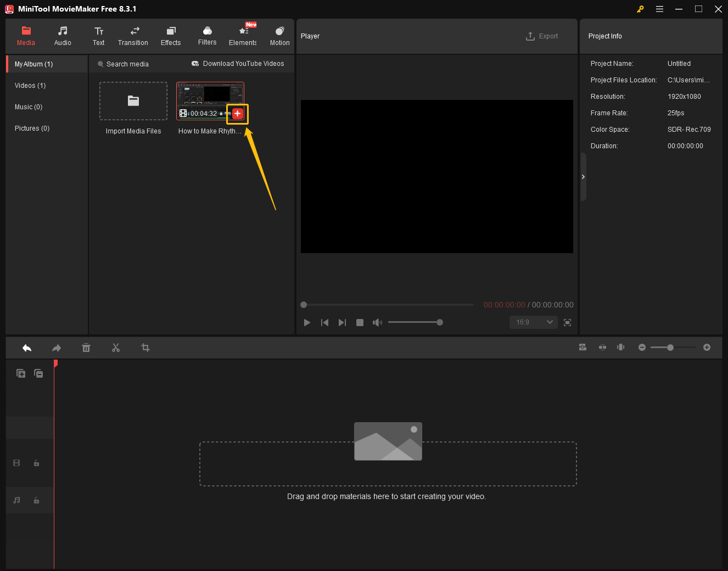
Task: Select the Split scissors tool
Action: click(116, 348)
